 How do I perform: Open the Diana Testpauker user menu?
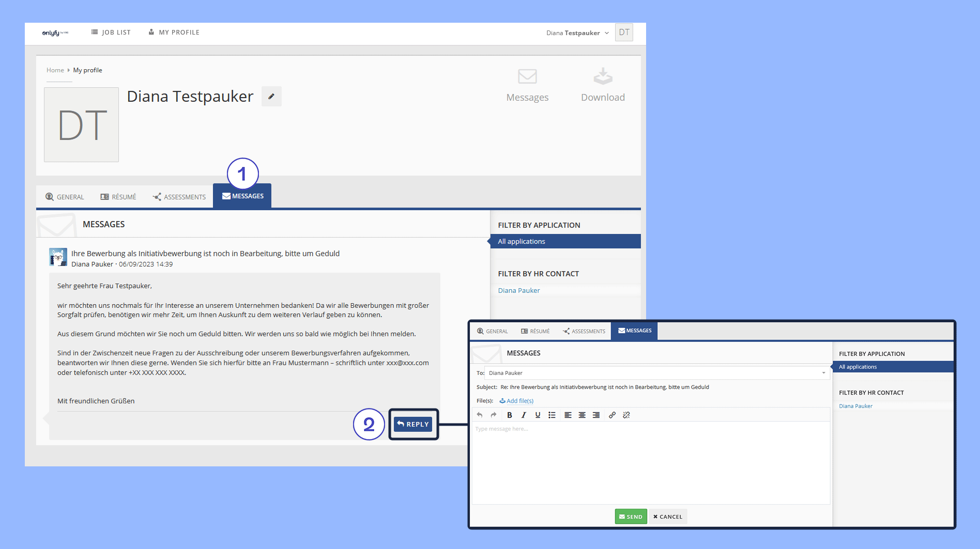pos(577,33)
